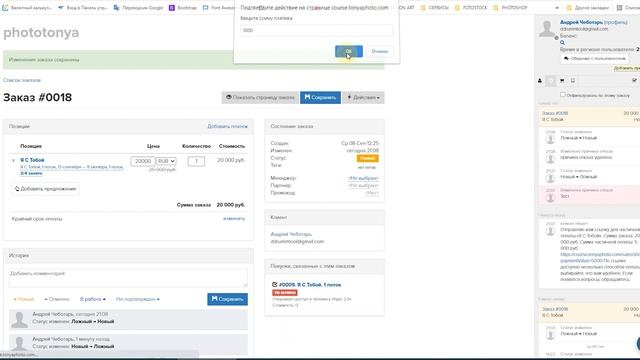Open the partial payment link in sidebar message
640x360 pixels.
pyautogui.click(x=600, y=257)
